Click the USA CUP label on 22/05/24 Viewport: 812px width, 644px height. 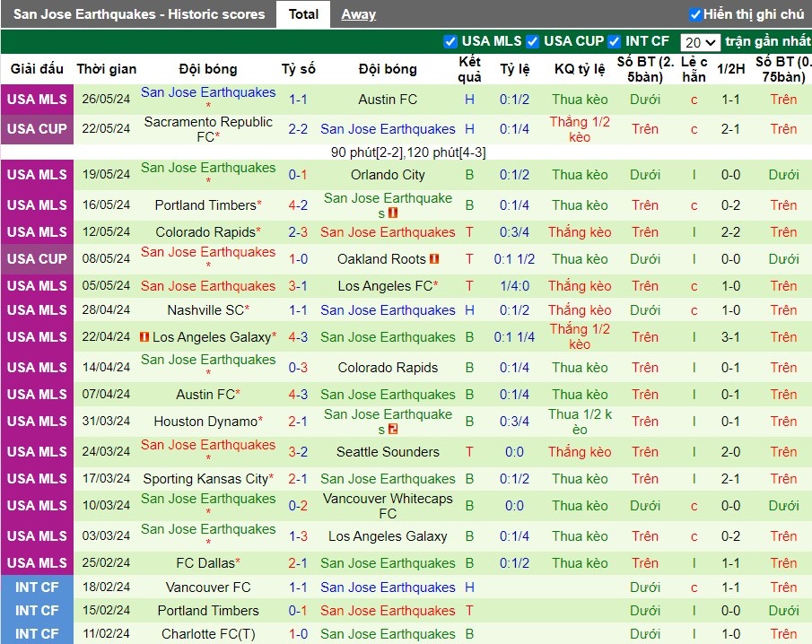[37, 129]
